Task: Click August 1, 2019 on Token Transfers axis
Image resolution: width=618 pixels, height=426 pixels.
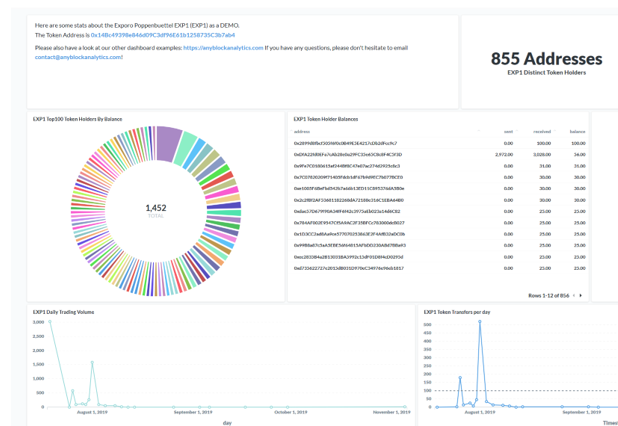Action: [x=480, y=412]
